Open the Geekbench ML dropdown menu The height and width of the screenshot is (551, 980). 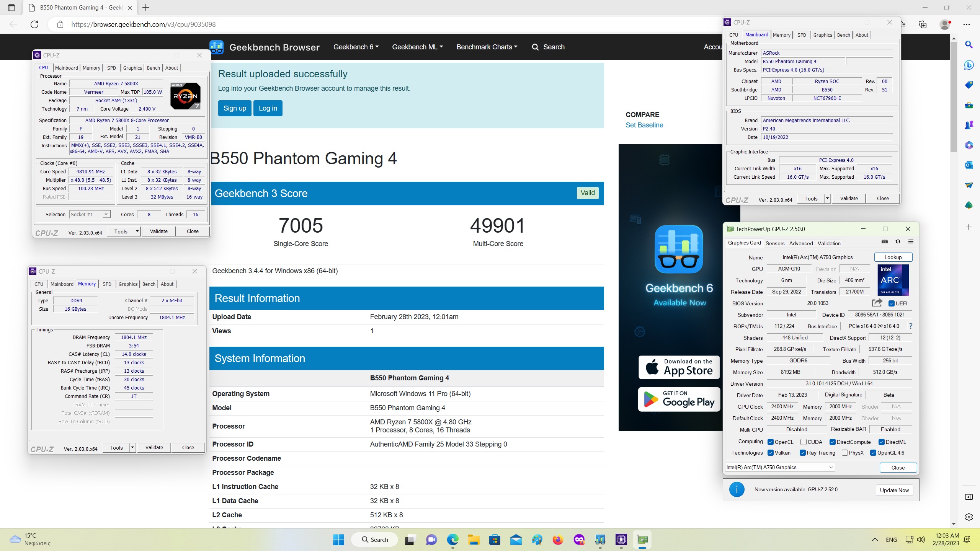click(x=418, y=47)
